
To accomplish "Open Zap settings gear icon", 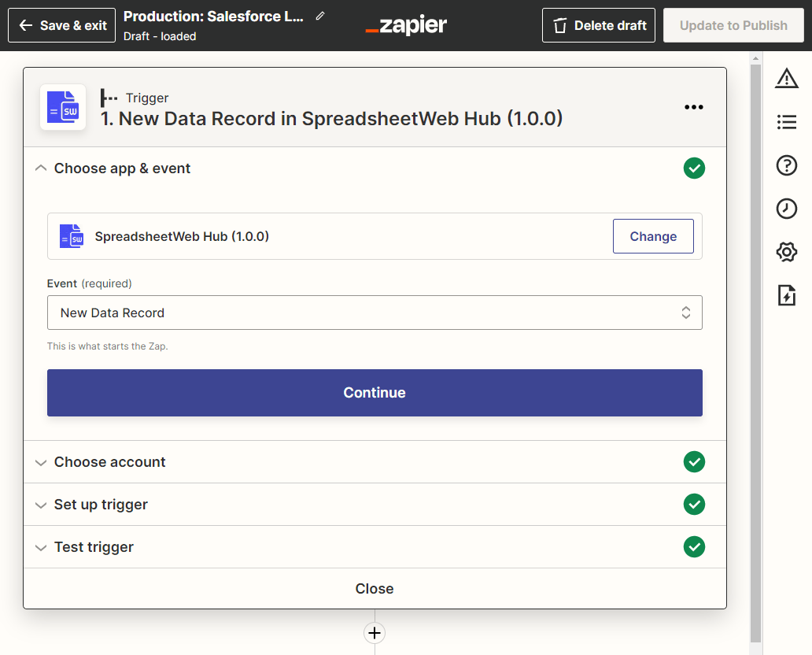I will [786, 252].
